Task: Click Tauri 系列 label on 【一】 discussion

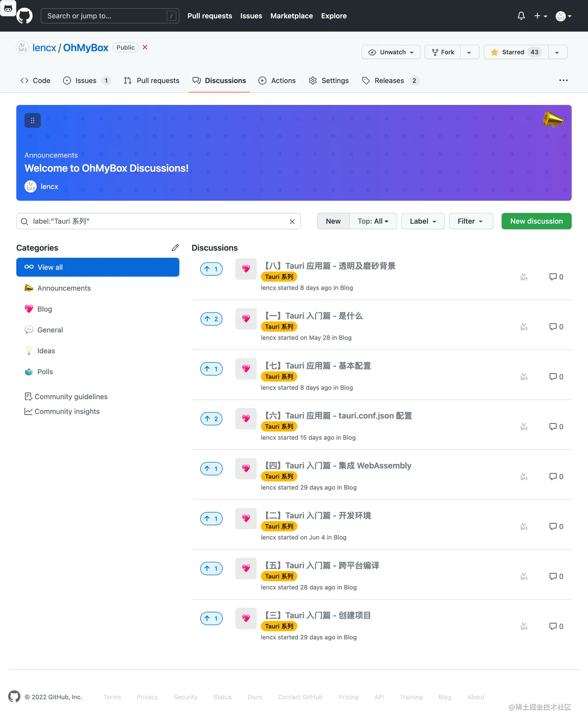Action: pyautogui.click(x=279, y=327)
